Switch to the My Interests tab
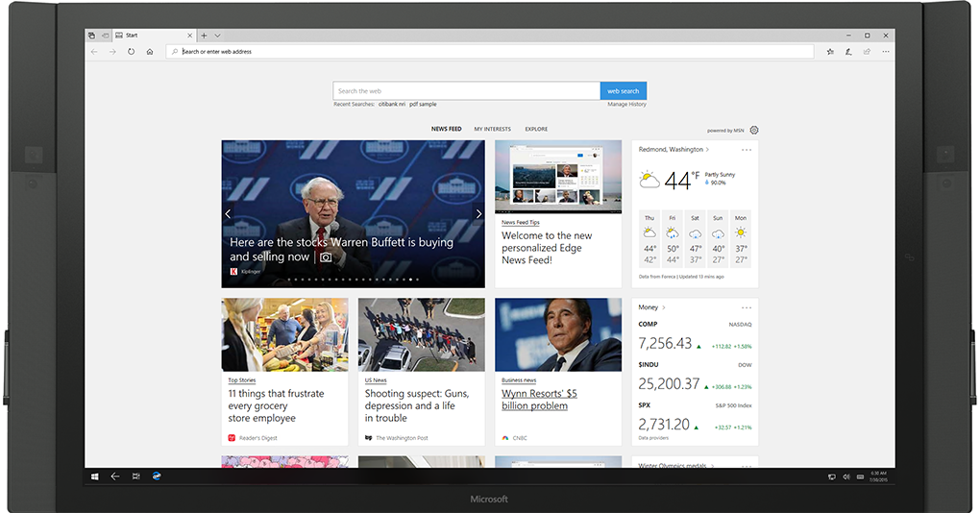Viewport: 980px width, 513px height. [x=492, y=129]
